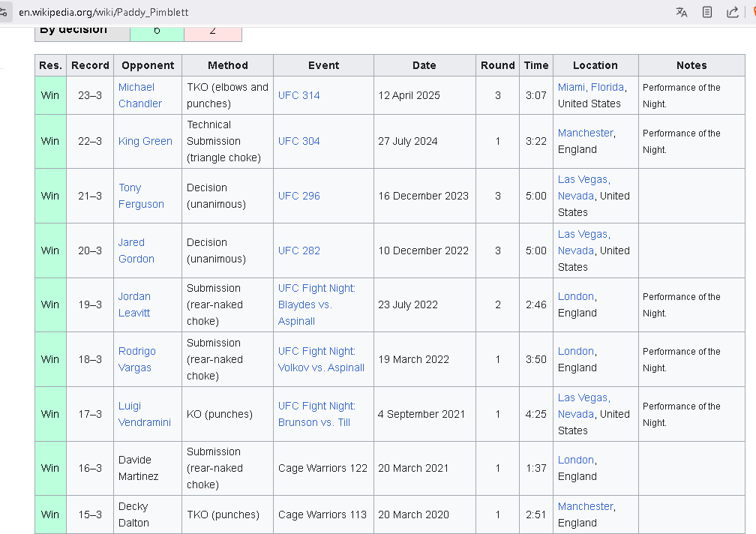The height and width of the screenshot is (534, 756).
Task: Click the 16 December 2023 date cell
Action: (x=424, y=196)
